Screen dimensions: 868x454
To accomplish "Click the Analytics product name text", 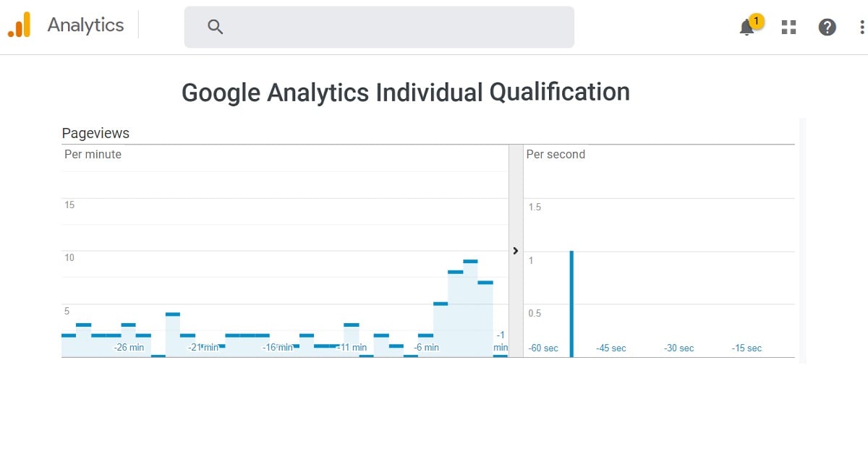I will [85, 25].
